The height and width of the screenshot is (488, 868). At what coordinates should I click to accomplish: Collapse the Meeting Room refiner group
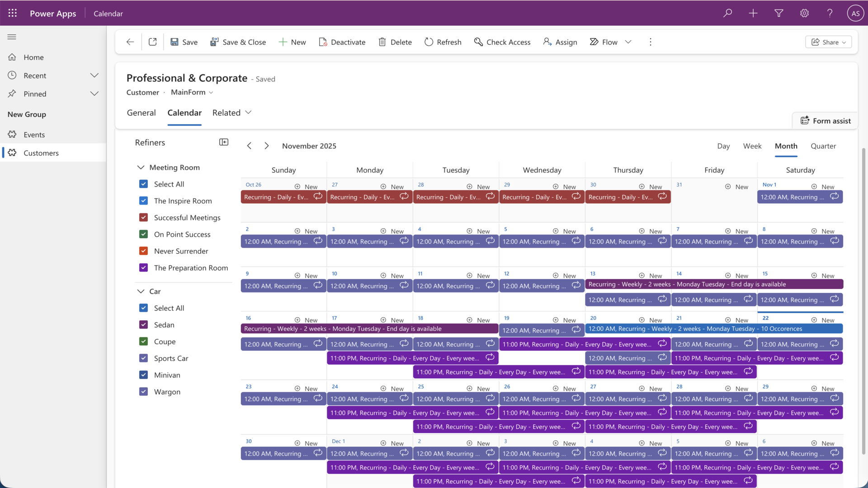tap(141, 167)
